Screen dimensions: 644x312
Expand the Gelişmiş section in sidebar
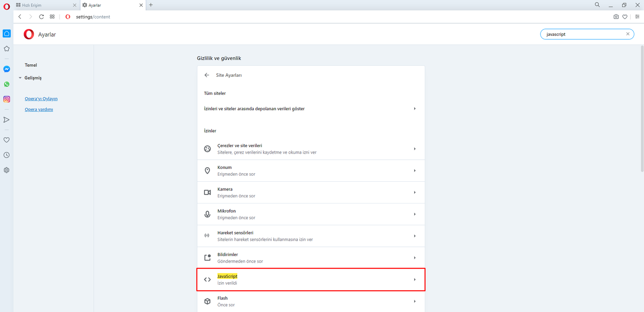pyautogui.click(x=33, y=78)
